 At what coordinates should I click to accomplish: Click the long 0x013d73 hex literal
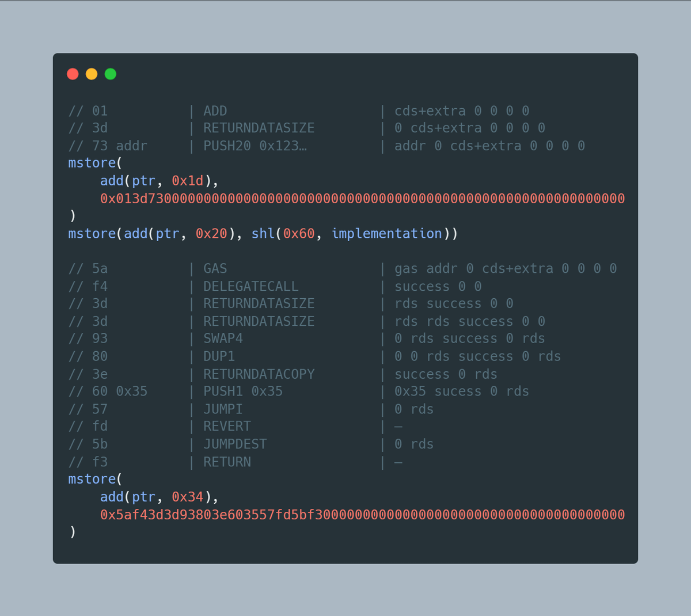[362, 199]
